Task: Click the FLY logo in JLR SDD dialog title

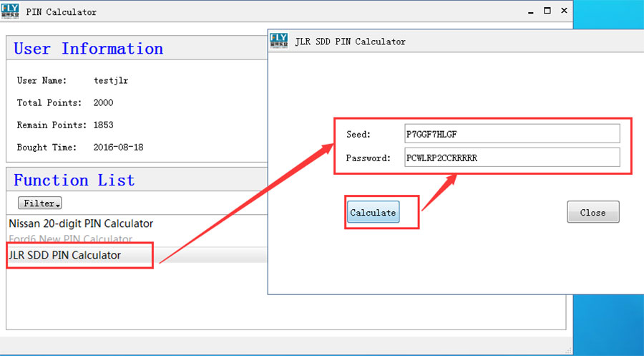Action: 279,40
